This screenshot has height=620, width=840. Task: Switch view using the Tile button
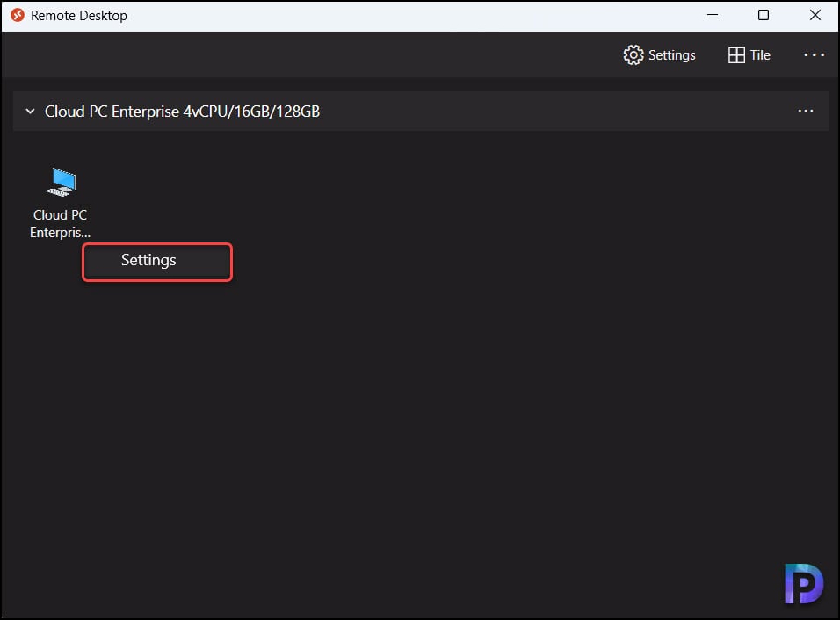click(749, 55)
